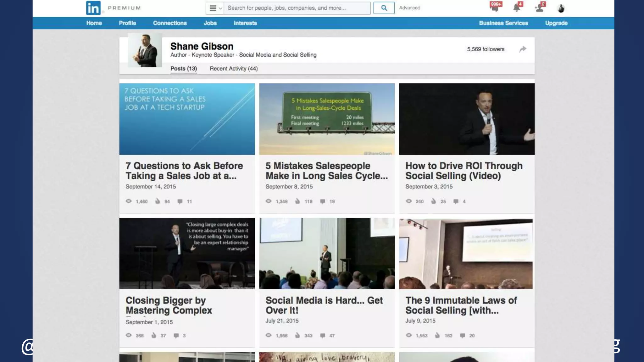The width and height of the screenshot is (644, 362).
Task: Click the share arrow beside followers count
Action: pyautogui.click(x=523, y=49)
